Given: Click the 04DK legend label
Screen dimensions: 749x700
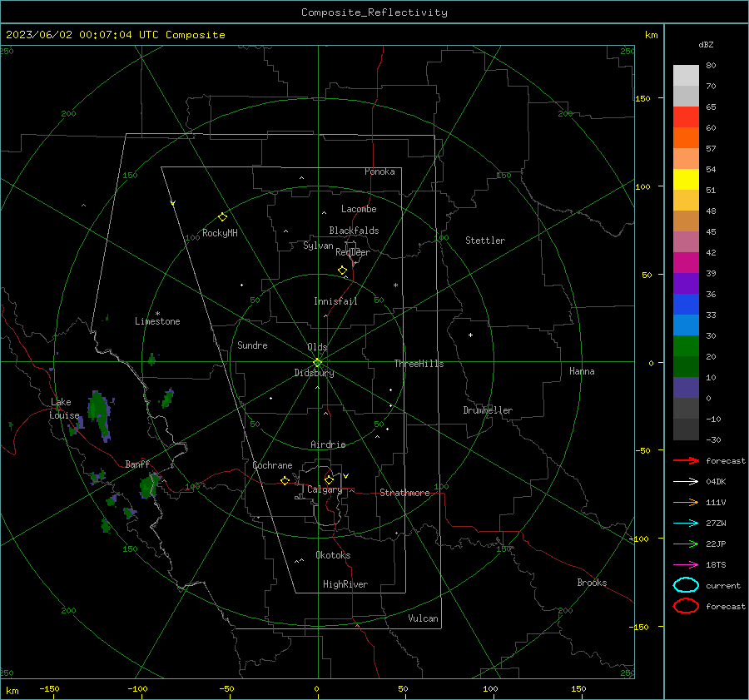Looking at the screenshot, I should (716, 482).
